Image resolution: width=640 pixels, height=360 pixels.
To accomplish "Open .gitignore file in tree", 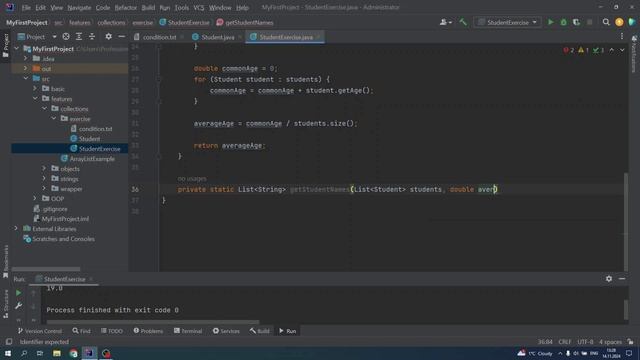I will click(55, 209).
